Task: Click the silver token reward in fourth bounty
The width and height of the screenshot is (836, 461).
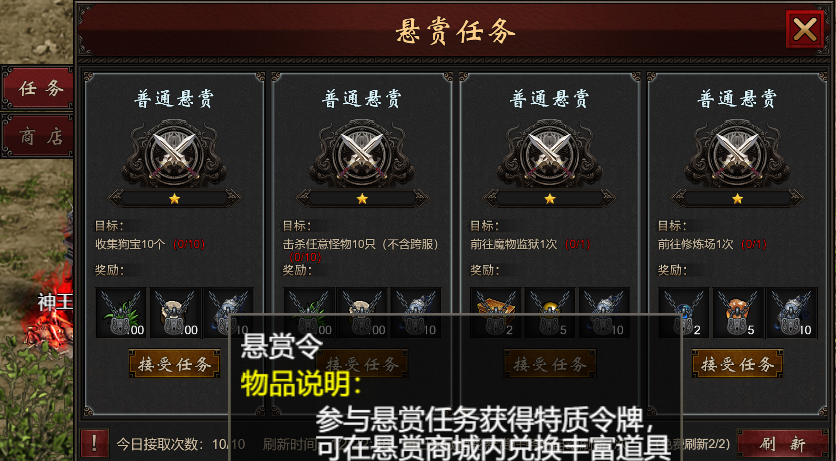Action: coord(792,313)
